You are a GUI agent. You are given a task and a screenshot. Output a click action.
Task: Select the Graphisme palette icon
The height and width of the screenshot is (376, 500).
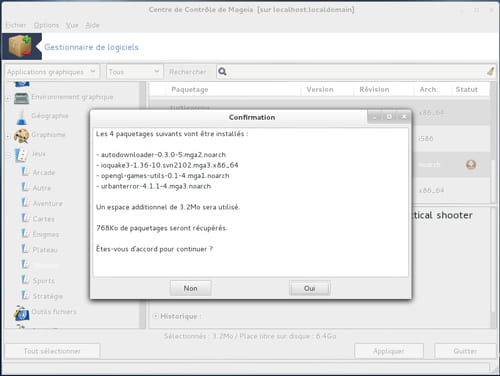click(x=21, y=135)
